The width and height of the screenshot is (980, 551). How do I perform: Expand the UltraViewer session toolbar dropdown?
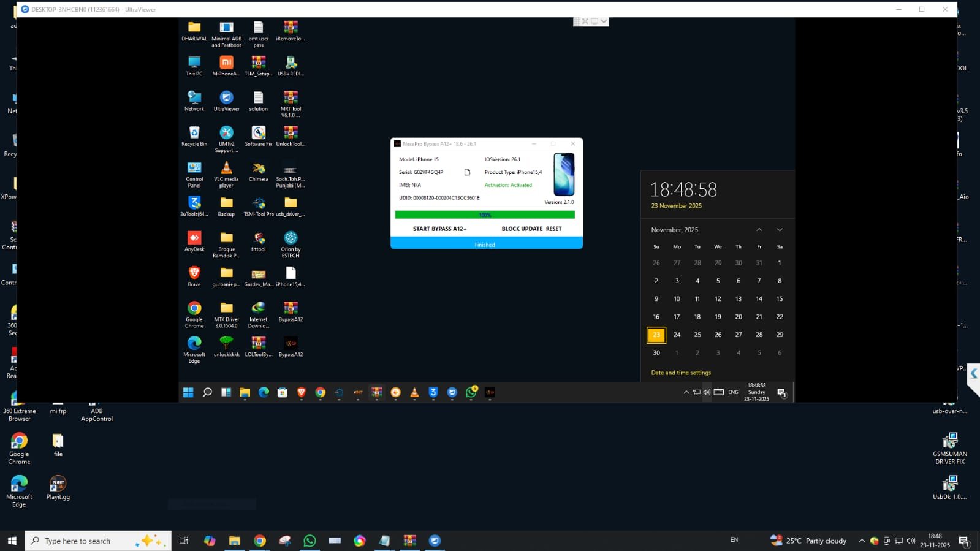[x=604, y=21]
